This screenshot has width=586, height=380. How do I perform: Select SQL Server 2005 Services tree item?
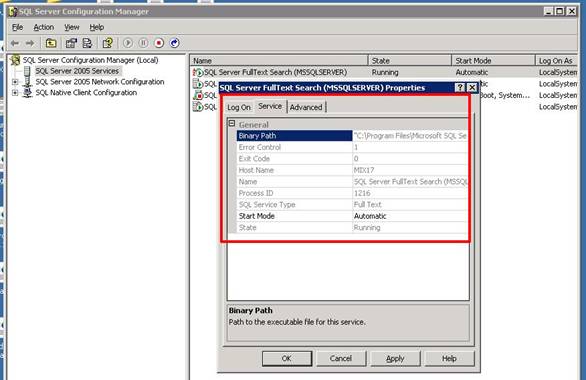pos(77,71)
